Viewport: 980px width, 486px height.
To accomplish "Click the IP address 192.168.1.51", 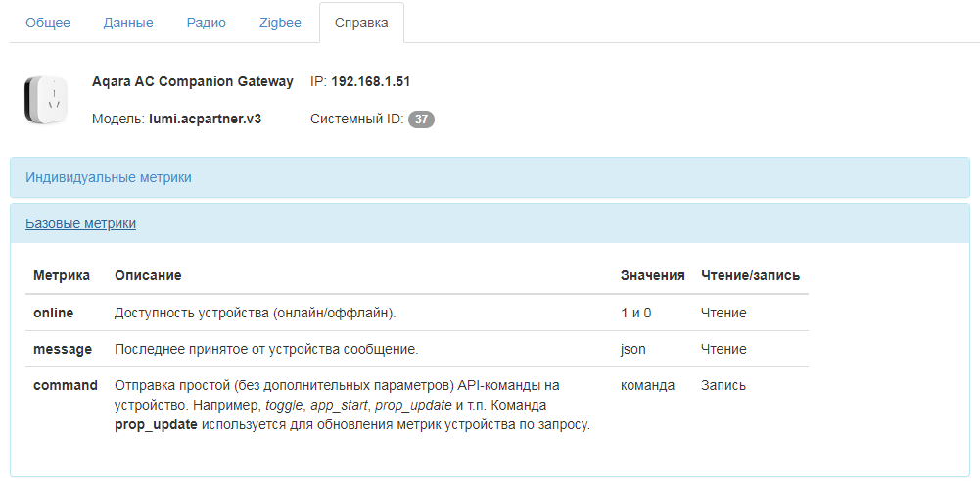I will click(x=370, y=81).
